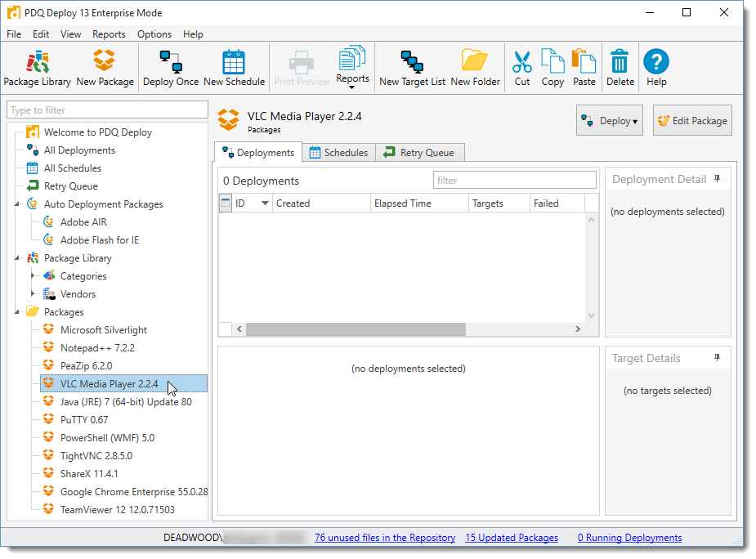Click the Edit Package button
The height and width of the screenshot is (559, 756).
click(692, 121)
